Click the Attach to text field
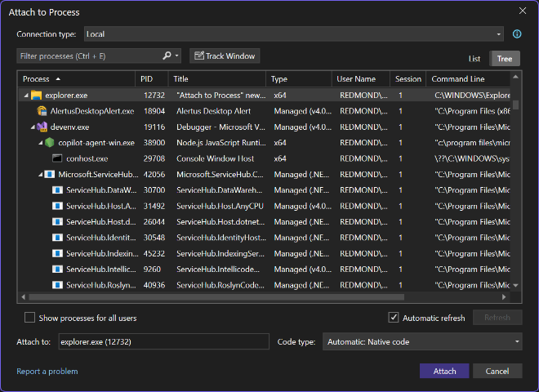 tap(163, 342)
